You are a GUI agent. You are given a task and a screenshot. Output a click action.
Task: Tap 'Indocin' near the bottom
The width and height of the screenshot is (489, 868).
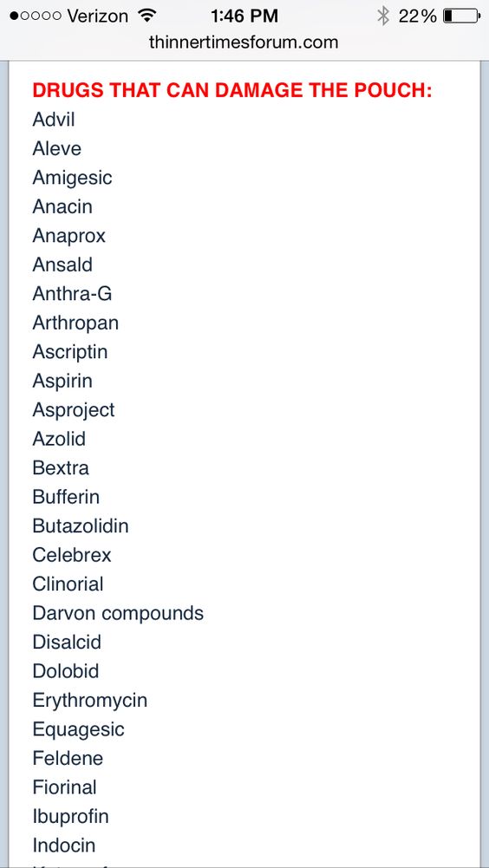coord(63,845)
